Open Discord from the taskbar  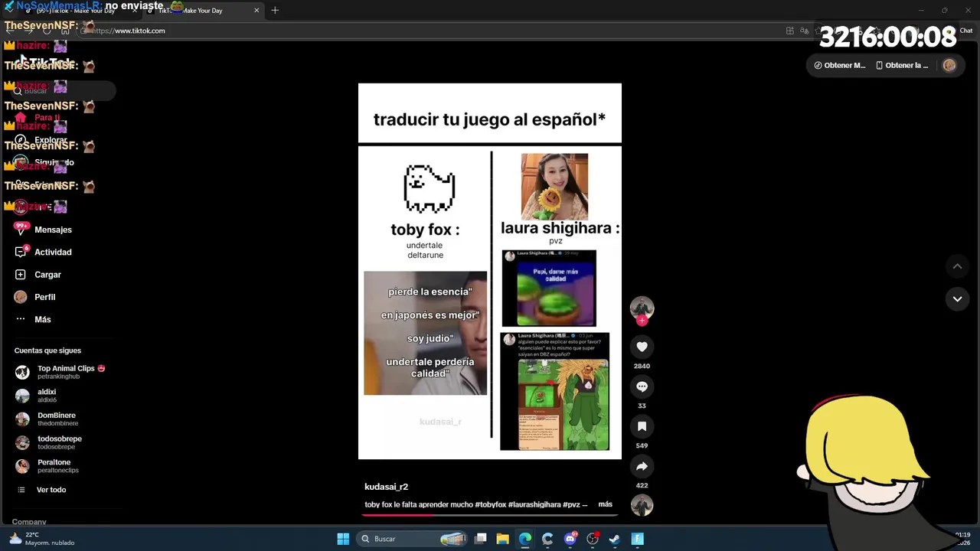point(570,539)
